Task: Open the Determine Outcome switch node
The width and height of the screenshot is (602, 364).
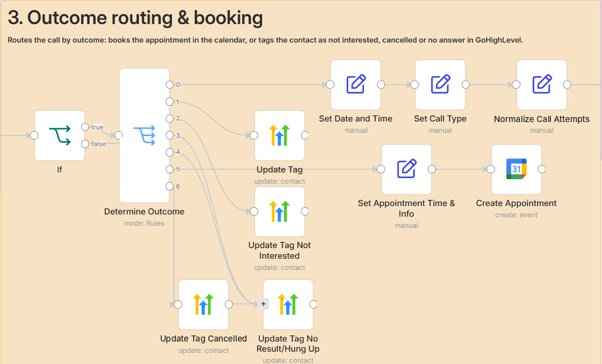Action: coord(144,135)
